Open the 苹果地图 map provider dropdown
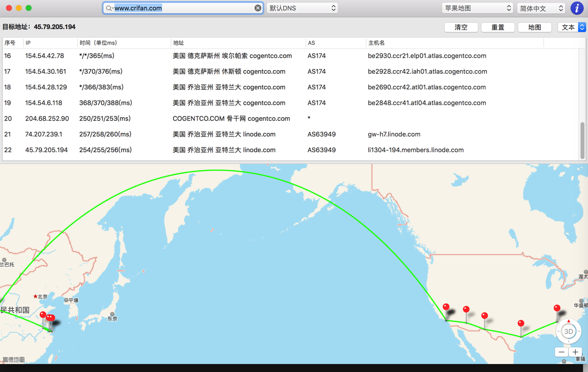Viewport: 588px width, 372px height. pos(477,8)
